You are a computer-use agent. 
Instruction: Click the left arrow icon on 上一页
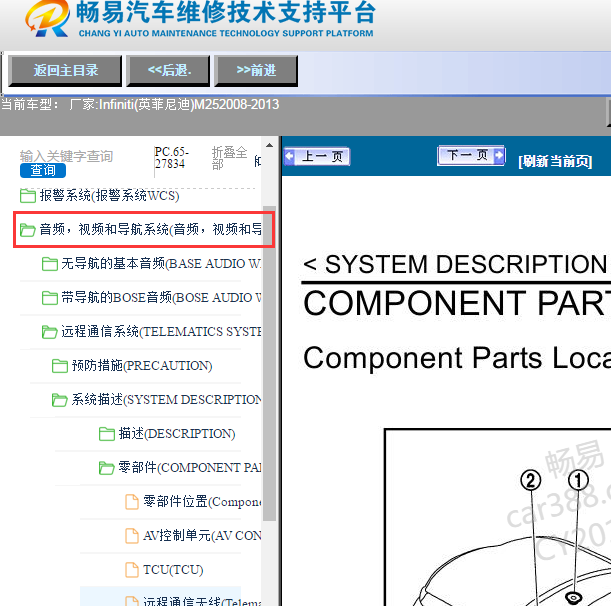pyautogui.click(x=290, y=156)
